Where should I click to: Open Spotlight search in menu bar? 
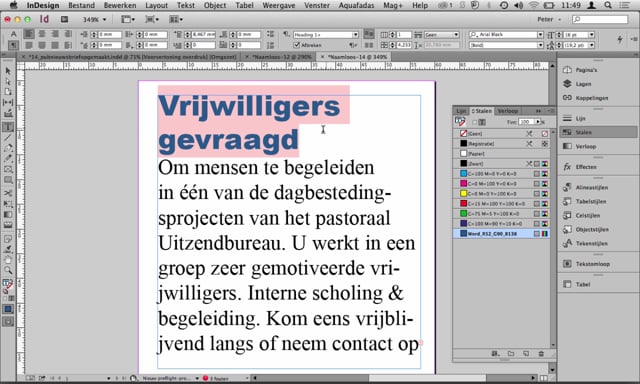point(608,5)
